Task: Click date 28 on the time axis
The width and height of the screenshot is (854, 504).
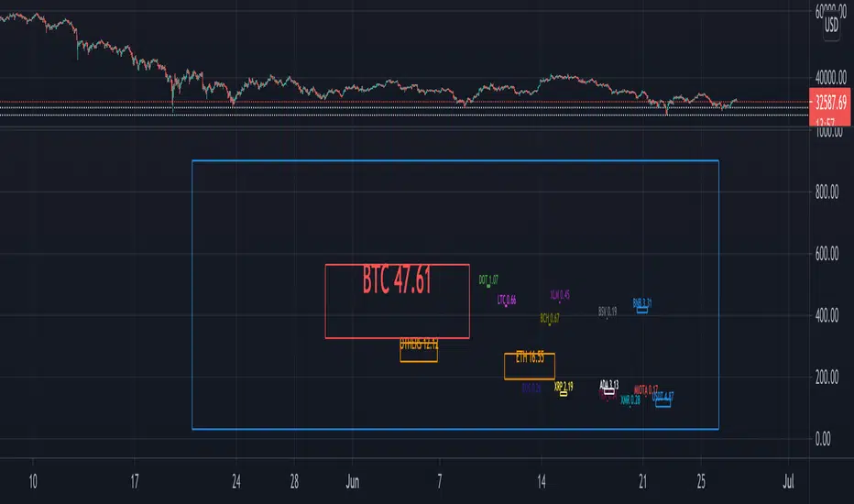Action: click(294, 482)
